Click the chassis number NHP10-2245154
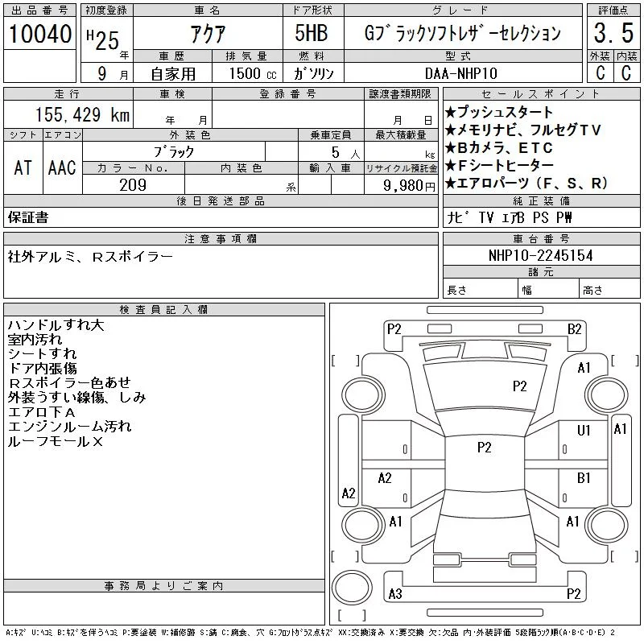 [541, 255]
